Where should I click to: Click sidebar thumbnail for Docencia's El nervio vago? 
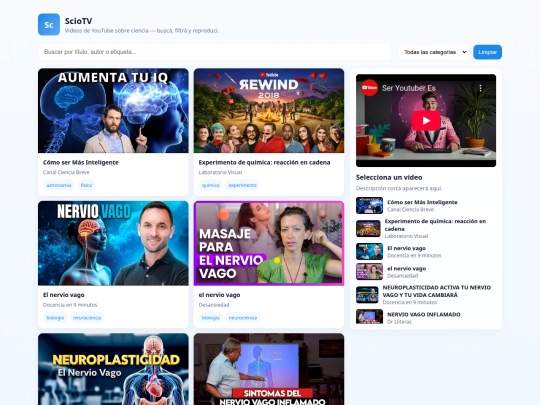pos(370,251)
